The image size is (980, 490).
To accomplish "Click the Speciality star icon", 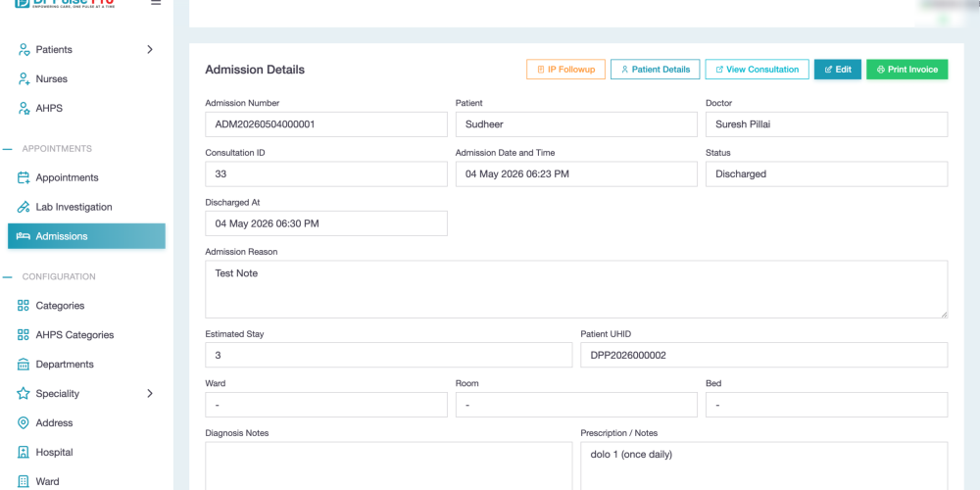I will [x=24, y=394].
